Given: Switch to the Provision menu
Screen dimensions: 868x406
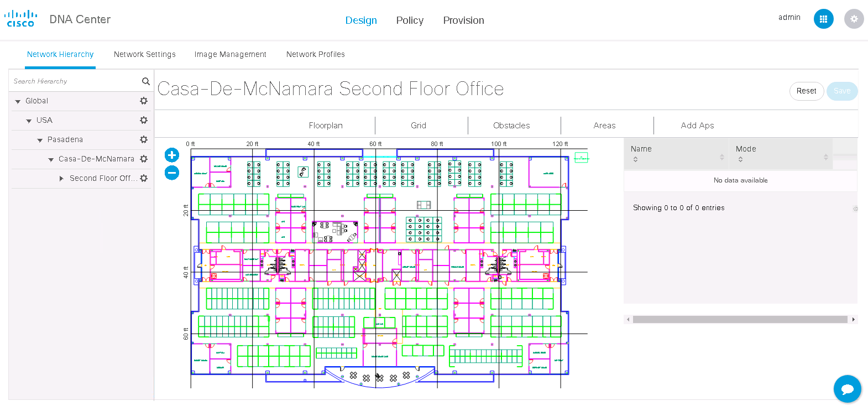Looking at the screenshot, I should [463, 20].
